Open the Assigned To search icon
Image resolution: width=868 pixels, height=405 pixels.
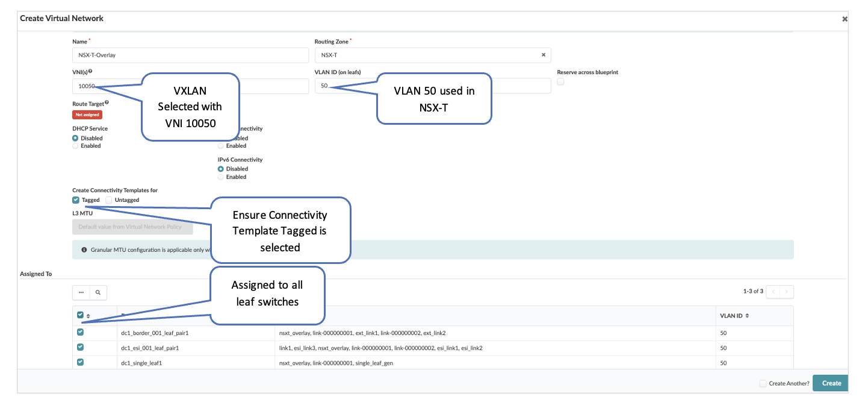pos(98,292)
